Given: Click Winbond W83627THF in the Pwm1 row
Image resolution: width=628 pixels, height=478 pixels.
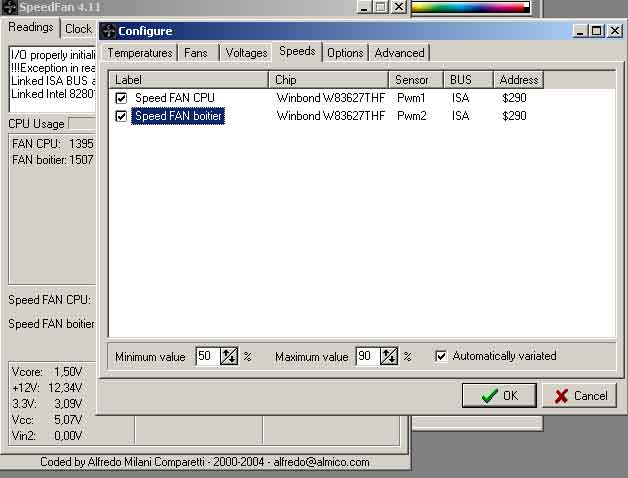Looking at the screenshot, I should pos(330,98).
